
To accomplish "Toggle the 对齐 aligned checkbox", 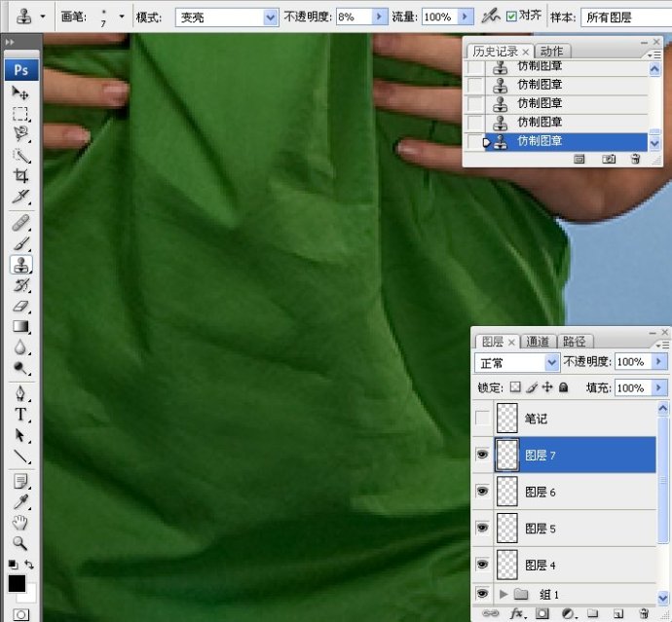I will coord(511,17).
